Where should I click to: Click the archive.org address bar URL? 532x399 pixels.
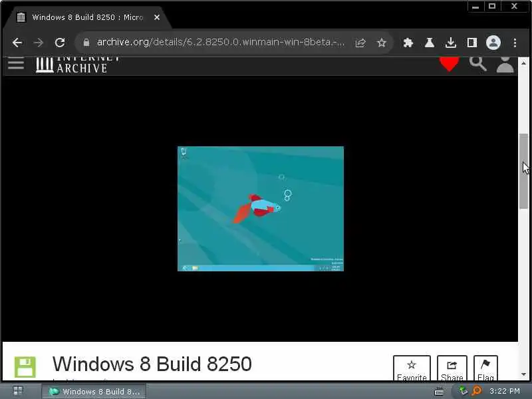tap(220, 42)
